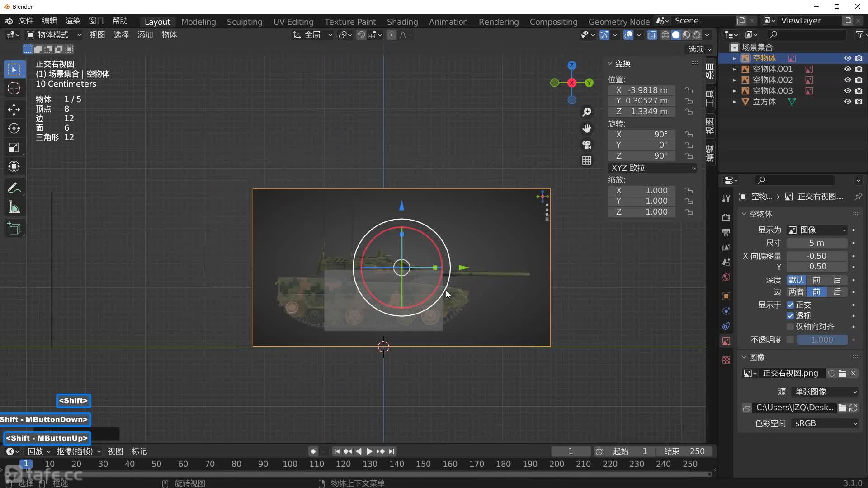Select the Annotate pencil tool

[14, 188]
